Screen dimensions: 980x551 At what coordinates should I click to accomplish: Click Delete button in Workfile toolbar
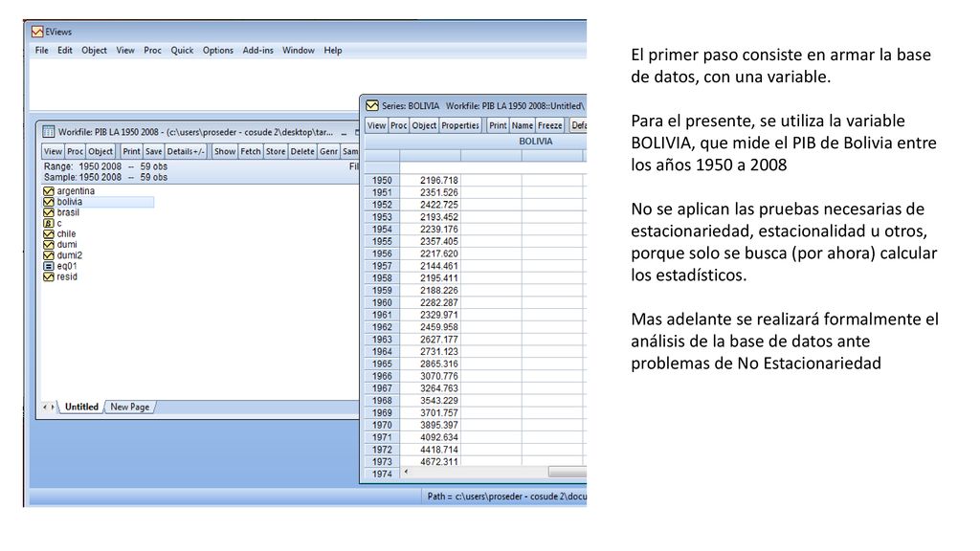pyautogui.click(x=302, y=151)
